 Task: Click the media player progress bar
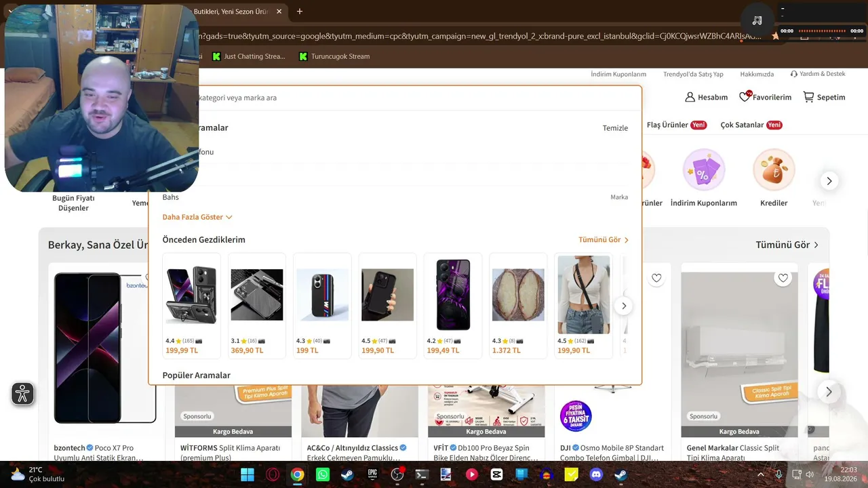822,30
